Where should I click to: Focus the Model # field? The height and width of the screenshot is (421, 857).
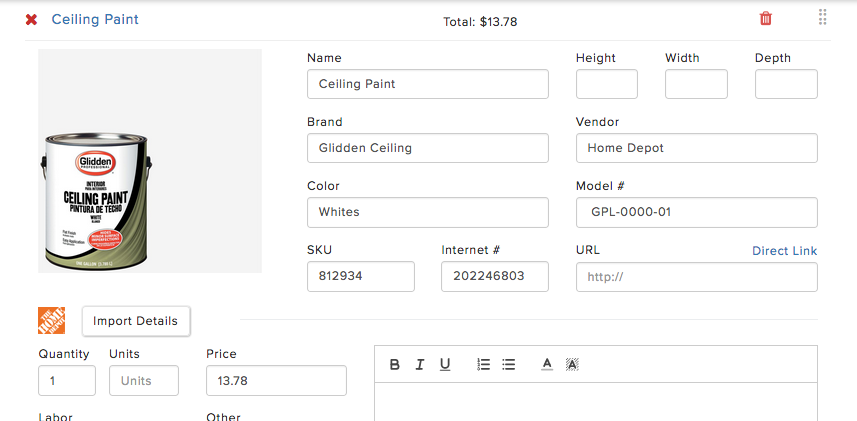[x=697, y=212]
